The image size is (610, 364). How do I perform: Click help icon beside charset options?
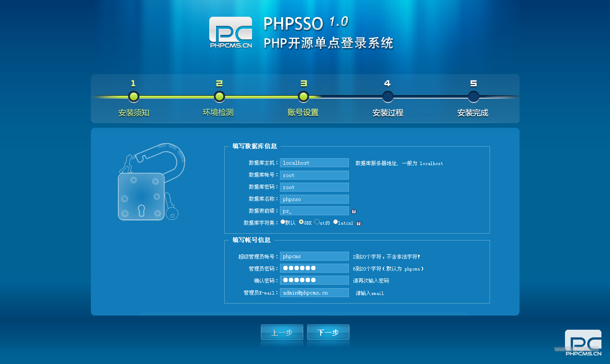358,223
